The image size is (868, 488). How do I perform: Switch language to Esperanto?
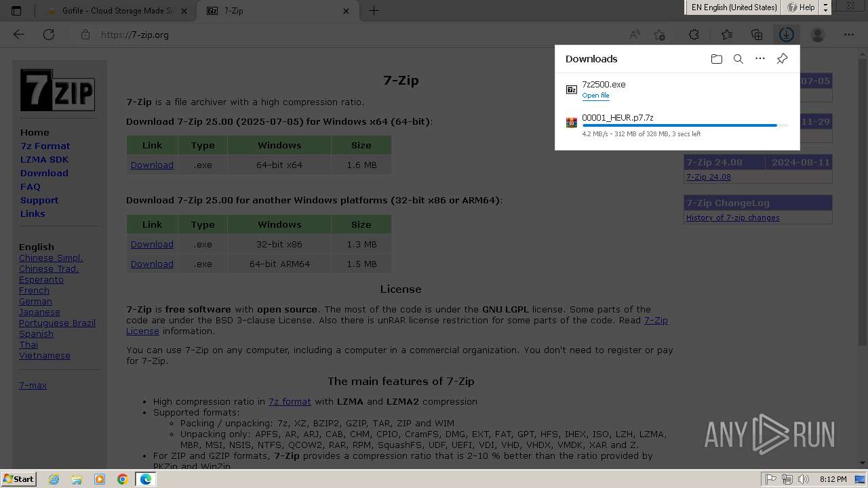(x=41, y=279)
